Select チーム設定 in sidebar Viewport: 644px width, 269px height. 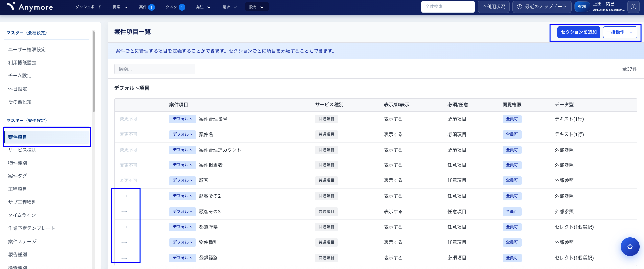(20, 76)
